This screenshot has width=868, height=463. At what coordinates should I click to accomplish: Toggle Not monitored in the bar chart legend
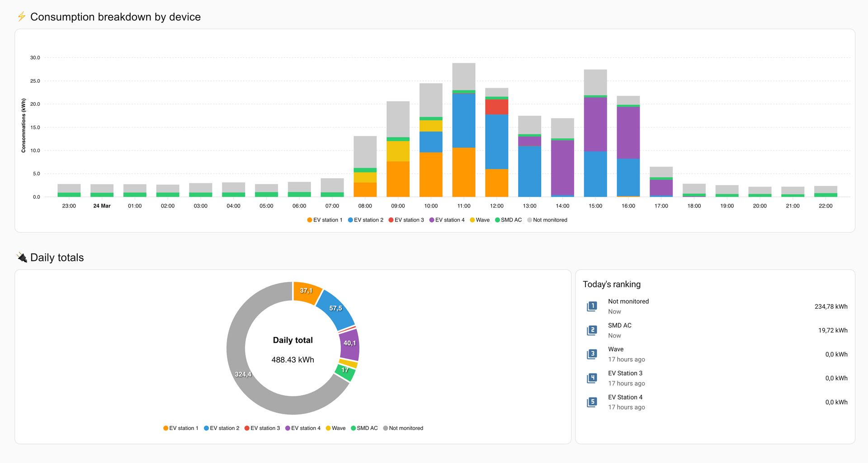547,220
